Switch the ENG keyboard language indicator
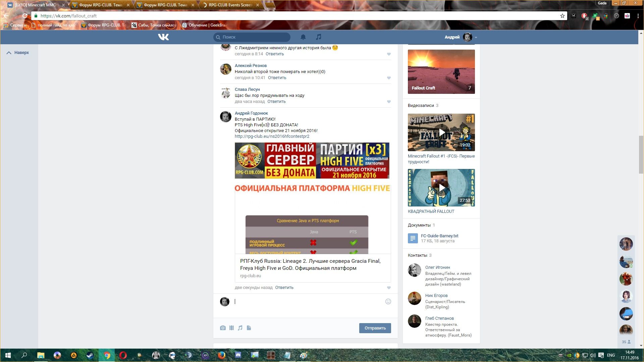The width and height of the screenshot is (644, 362). point(611,355)
